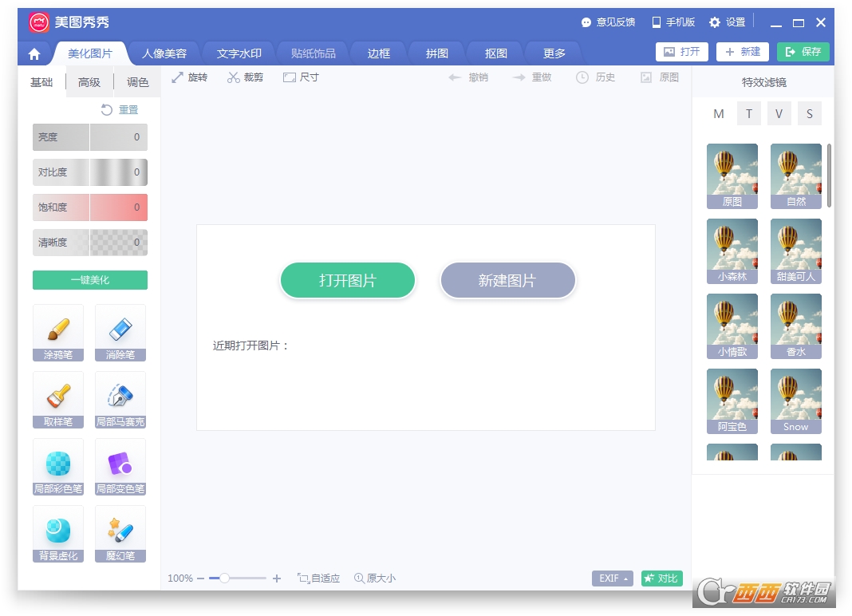Pick the 局部彩色笔 local color brush

(x=58, y=466)
